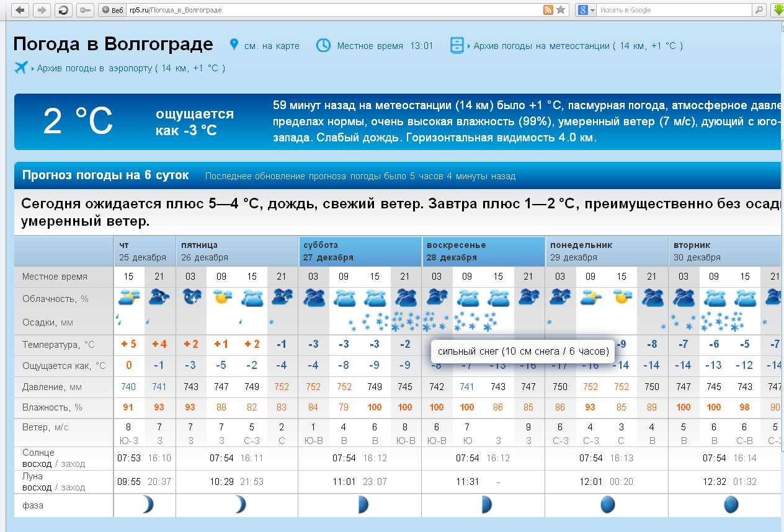
Task: Click the airplane icon for airport archive
Action: pyautogui.click(x=21, y=68)
